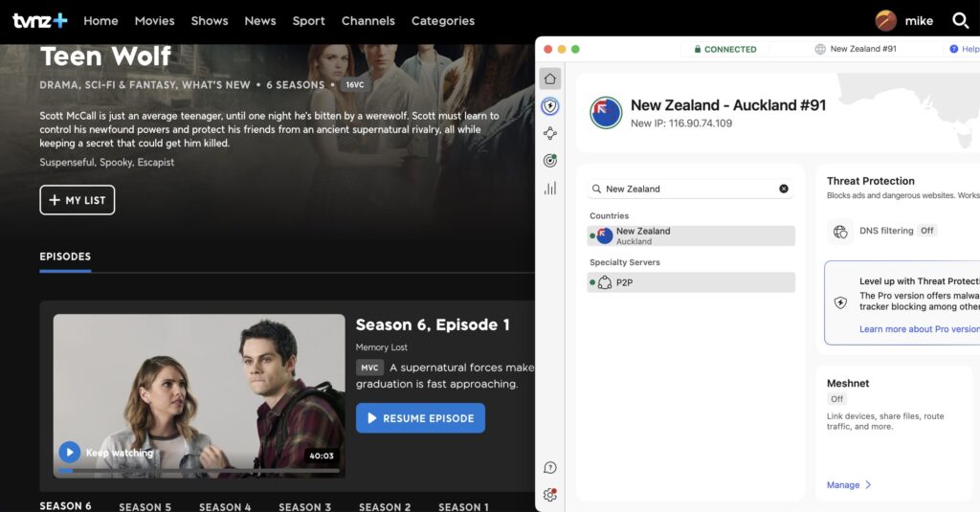
Task: Open the TVNZ+ logo home link
Action: (x=40, y=21)
